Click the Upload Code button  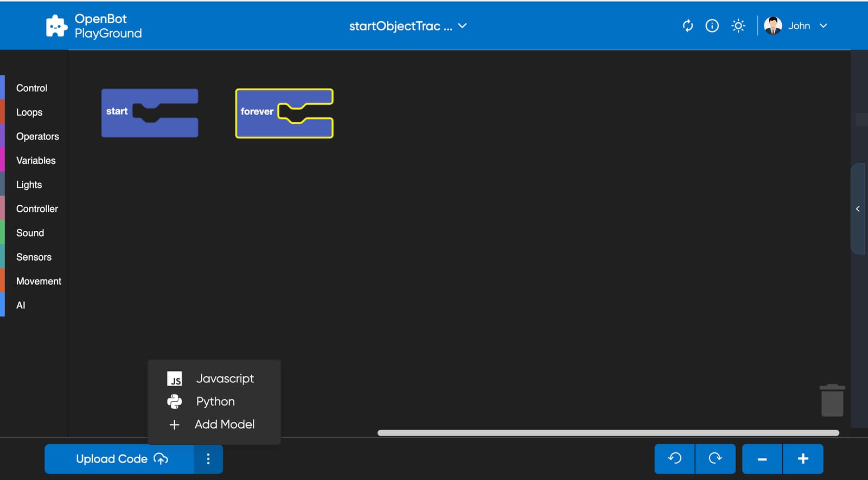pos(119,459)
